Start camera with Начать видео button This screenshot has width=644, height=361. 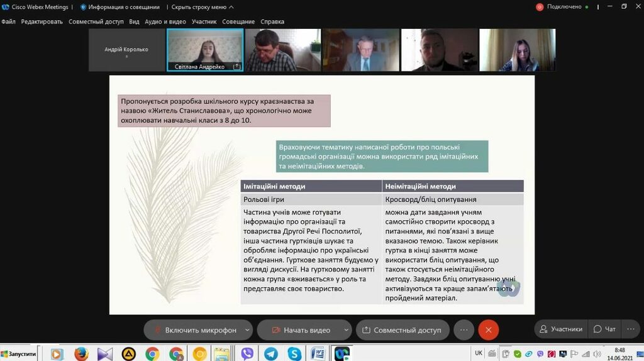pos(301,330)
